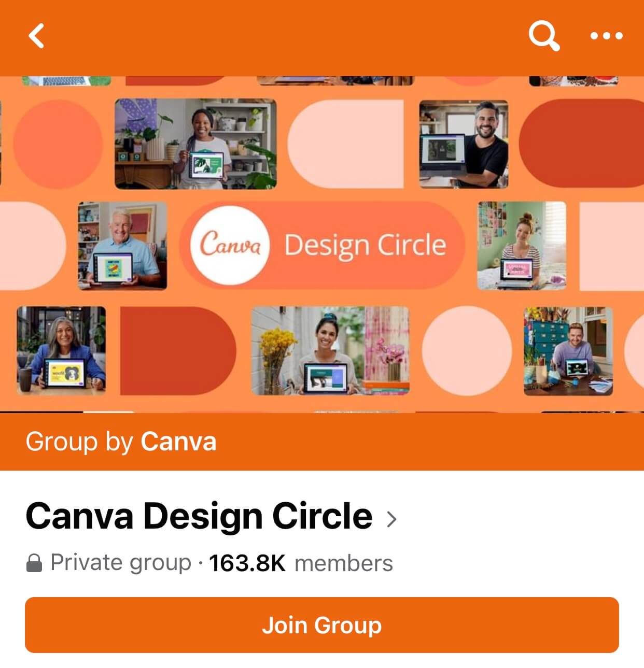This screenshot has height=668, width=644.
Task: Select photo of bearded man with laptop
Action: tap(464, 144)
